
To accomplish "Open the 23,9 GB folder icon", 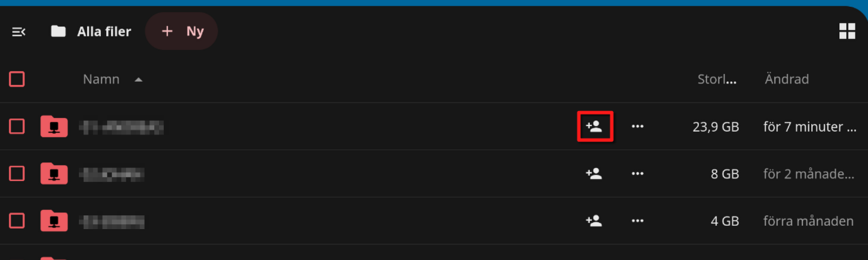I will (x=54, y=126).
